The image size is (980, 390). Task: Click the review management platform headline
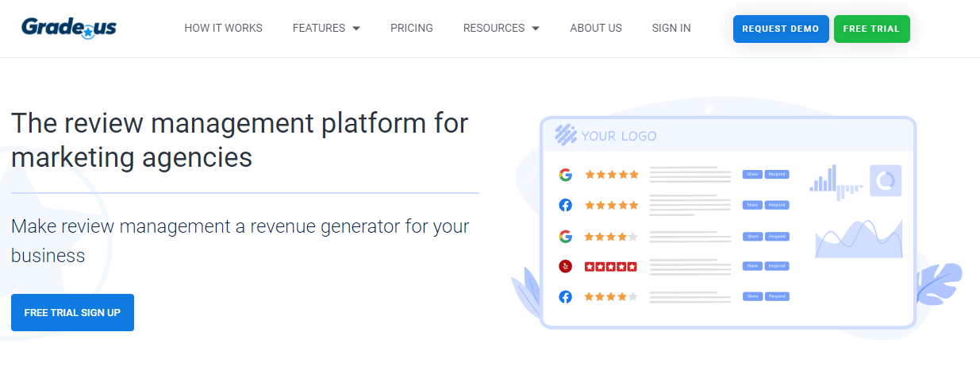(x=240, y=140)
